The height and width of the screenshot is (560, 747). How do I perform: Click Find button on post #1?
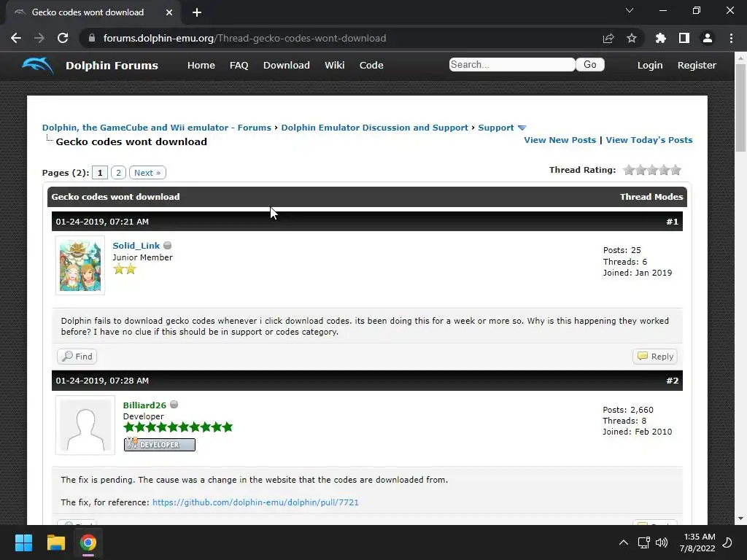tap(77, 356)
